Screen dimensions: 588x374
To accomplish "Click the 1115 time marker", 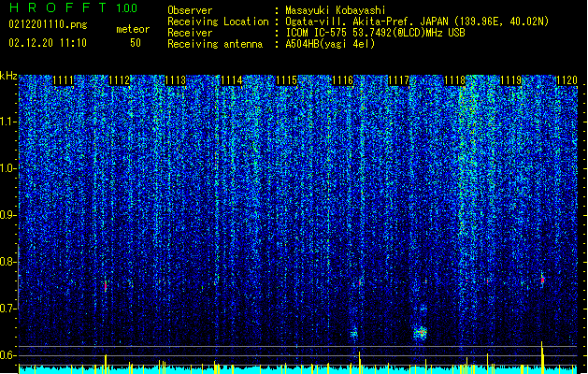I will (287, 80).
